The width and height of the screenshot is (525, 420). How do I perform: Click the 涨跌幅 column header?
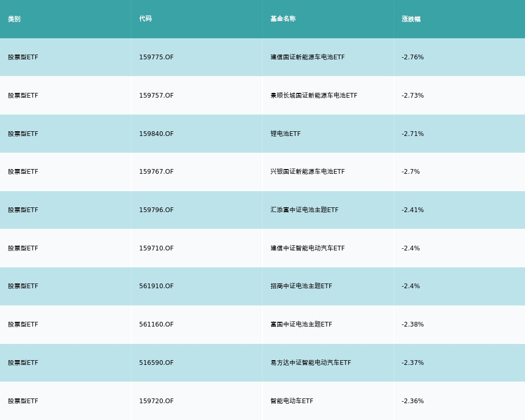coord(411,19)
